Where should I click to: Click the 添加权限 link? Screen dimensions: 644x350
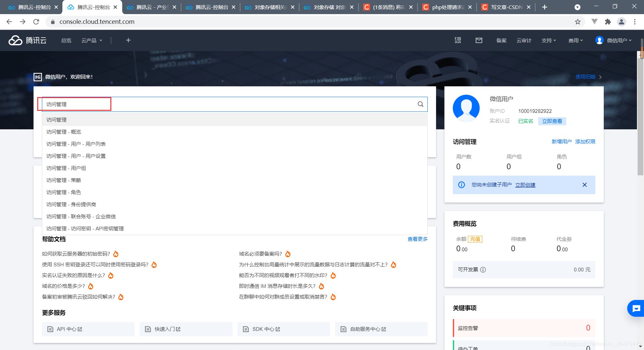point(585,142)
